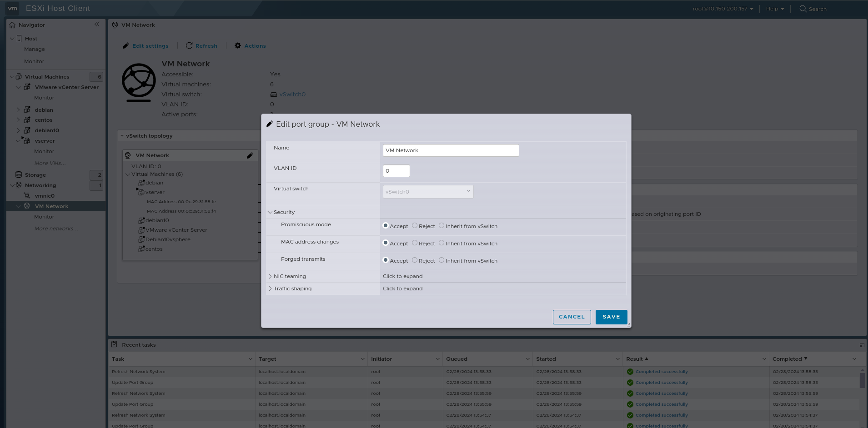Collapse the Navigator panel using the double-chevron icon
The height and width of the screenshot is (428, 868).
click(97, 25)
